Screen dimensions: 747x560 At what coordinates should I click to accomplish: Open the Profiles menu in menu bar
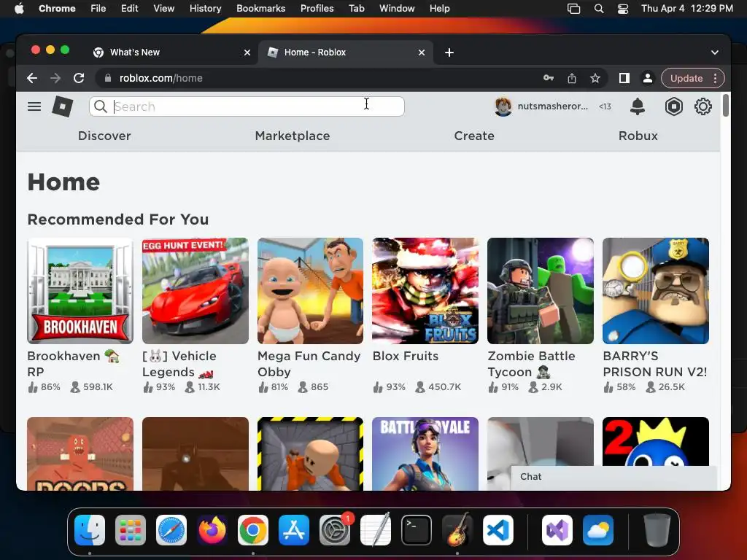point(317,9)
